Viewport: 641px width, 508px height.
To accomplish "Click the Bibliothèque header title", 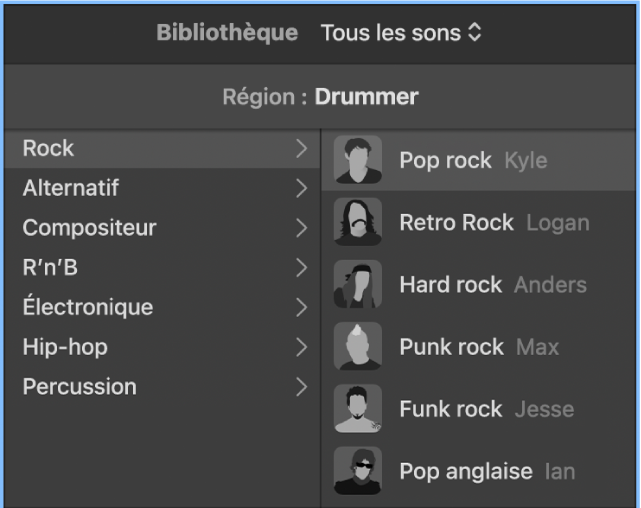I will tap(227, 33).
